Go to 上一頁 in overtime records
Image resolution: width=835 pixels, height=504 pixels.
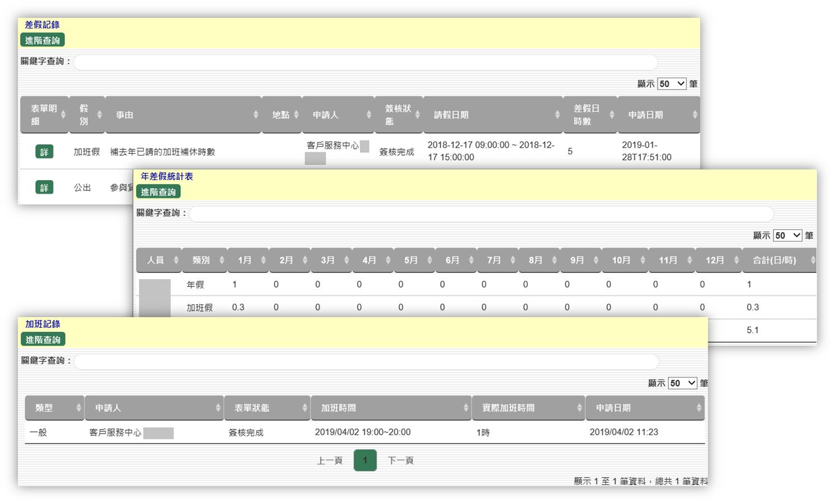click(330, 460)
